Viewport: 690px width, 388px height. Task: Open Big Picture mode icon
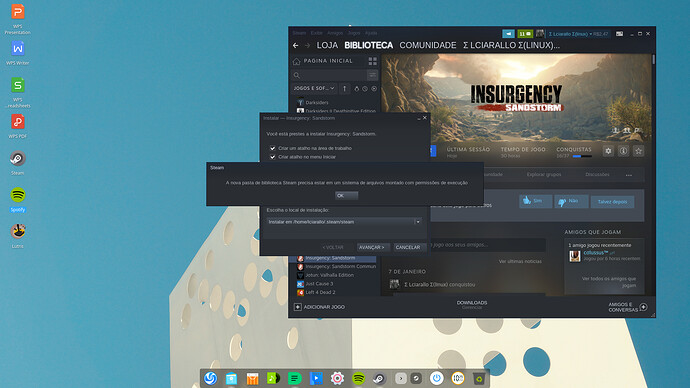tap(619, 34)
